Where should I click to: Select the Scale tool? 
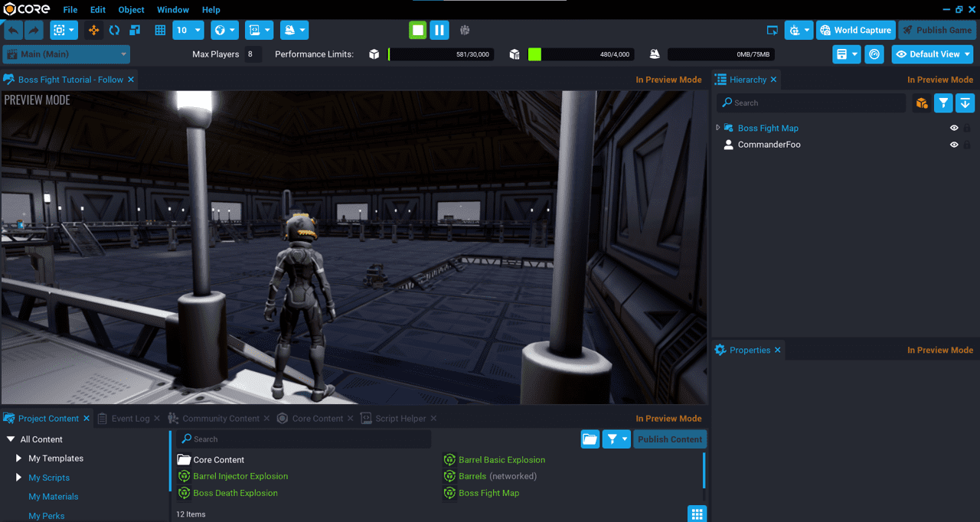pos(135,31)
